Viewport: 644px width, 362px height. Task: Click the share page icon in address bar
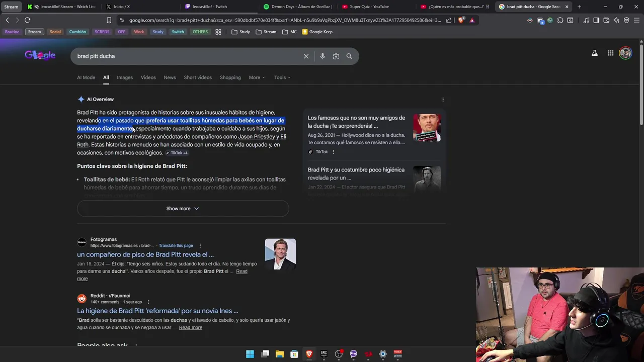tap(449, 20)
